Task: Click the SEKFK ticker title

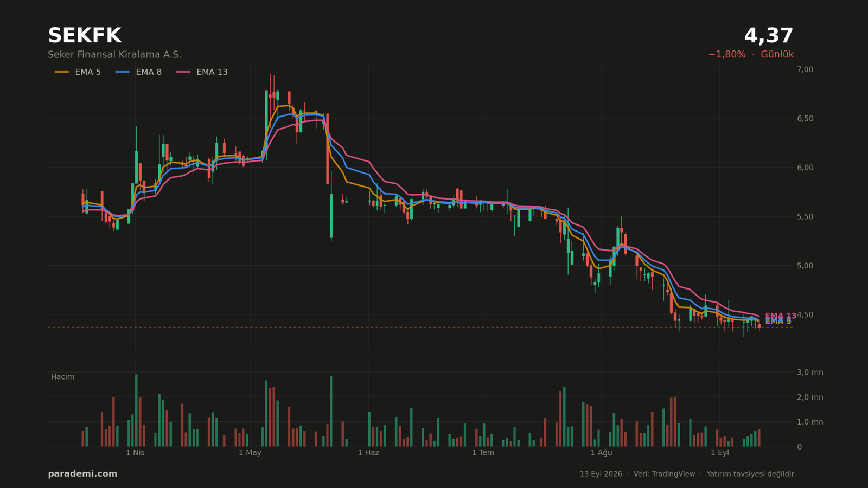Action: click(85, 36)
